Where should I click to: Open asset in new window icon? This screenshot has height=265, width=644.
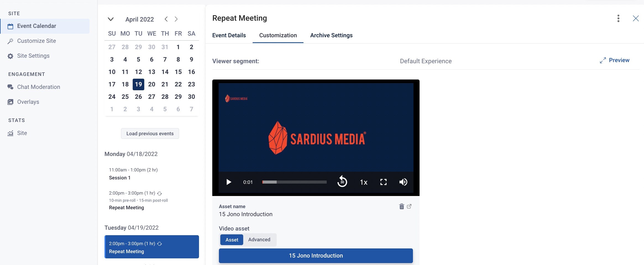click(x=409, y=206)
